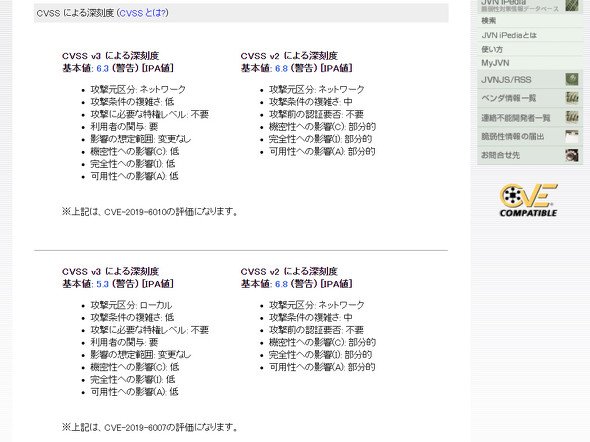The height and width of the screenshot is (442, 590).
Task: Click 攻撃に必要な特権レベル: 不要 under the 5.3 score
Action: point(149,330)
